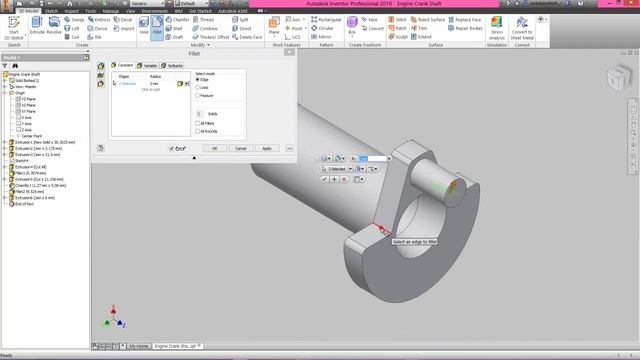Select the Delete Face tool

pyautogui.click(x=247, y=37)
